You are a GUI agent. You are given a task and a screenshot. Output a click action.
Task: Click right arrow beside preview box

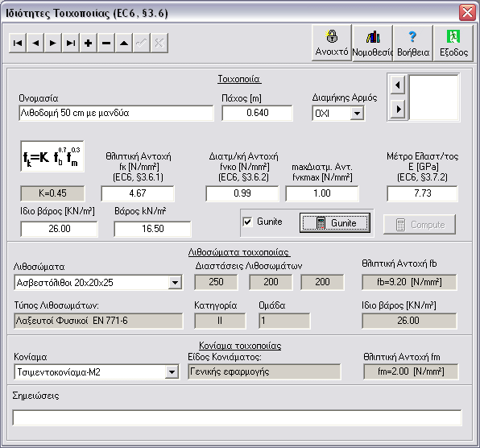pos(398,109)
